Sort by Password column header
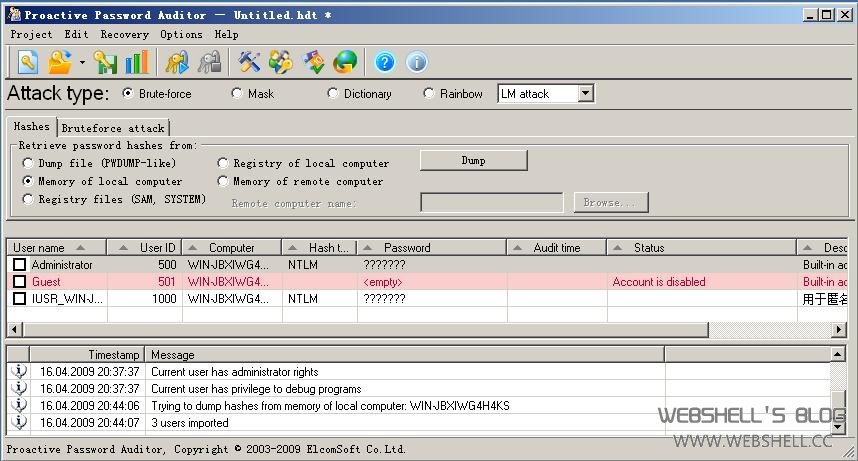The height and width of the screenshot is (461, 858). pyautogui.click(x=432, y=247)
